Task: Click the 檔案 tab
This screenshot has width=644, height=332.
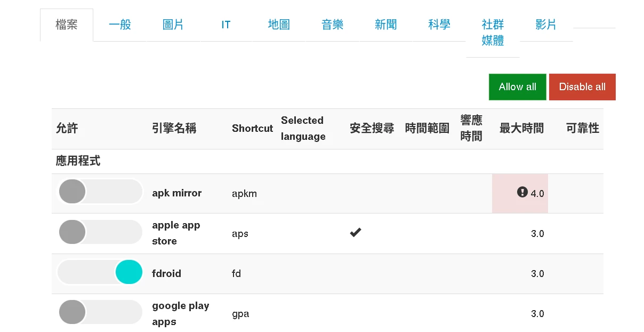Action: pyautogui.click(x=67, y=25)
